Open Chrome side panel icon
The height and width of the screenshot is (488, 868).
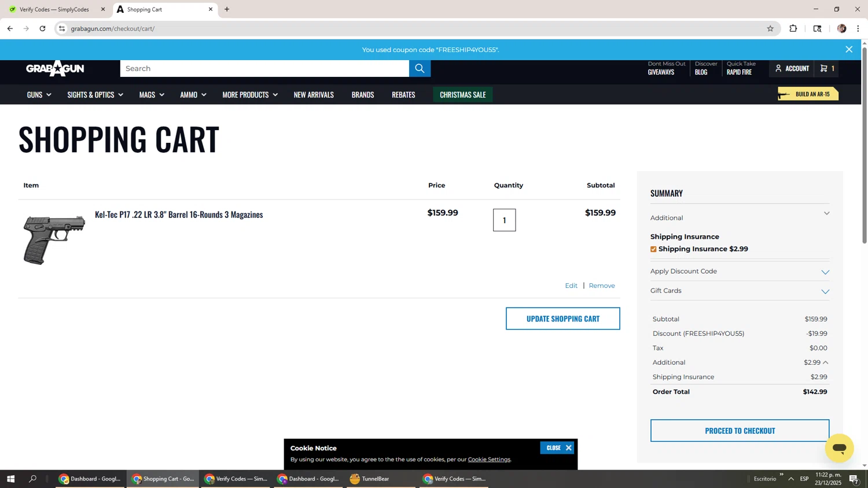tap(817, 28)
